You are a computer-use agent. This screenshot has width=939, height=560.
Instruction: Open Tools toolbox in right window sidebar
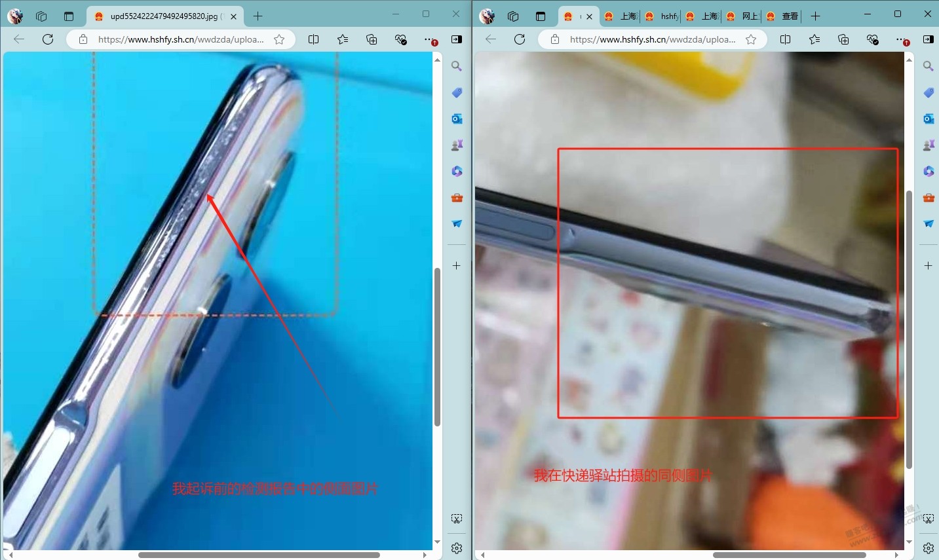point(929,197)
